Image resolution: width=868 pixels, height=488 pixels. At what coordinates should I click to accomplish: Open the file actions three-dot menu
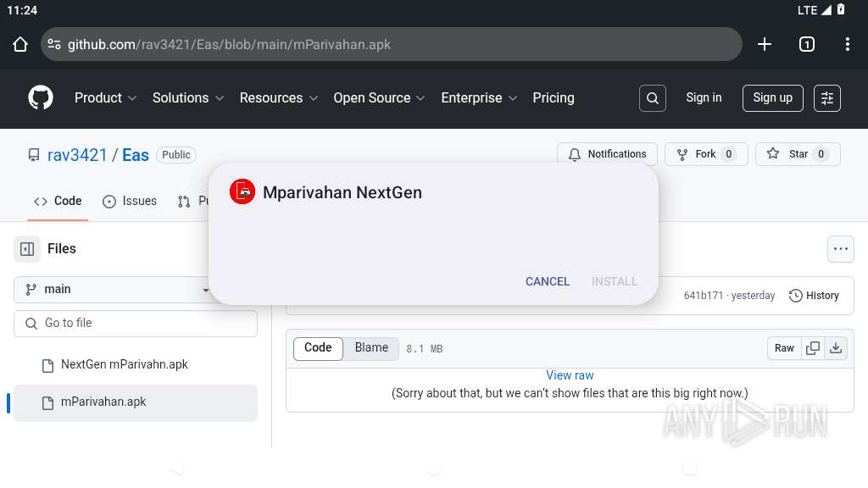(x=840, y=249)
